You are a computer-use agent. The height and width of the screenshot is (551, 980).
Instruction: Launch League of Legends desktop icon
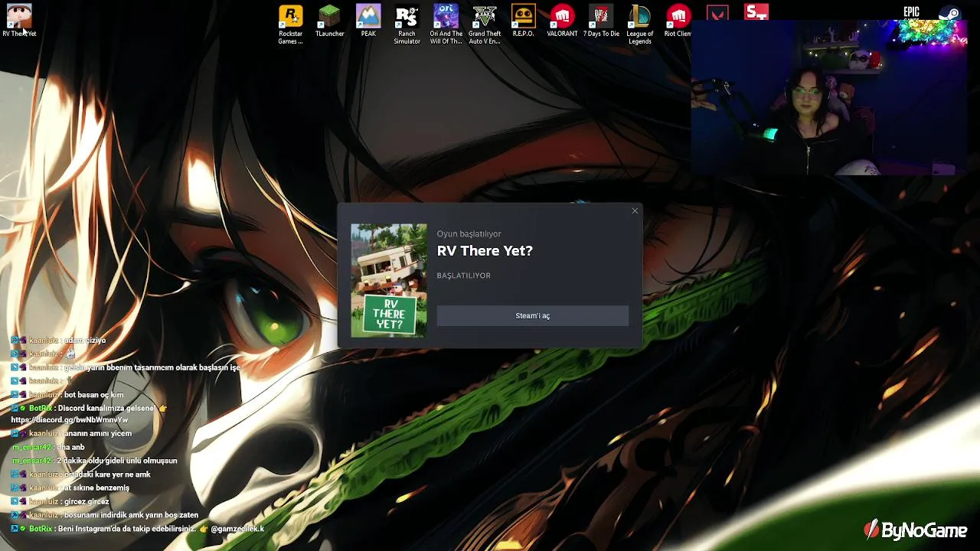[639, 24]
